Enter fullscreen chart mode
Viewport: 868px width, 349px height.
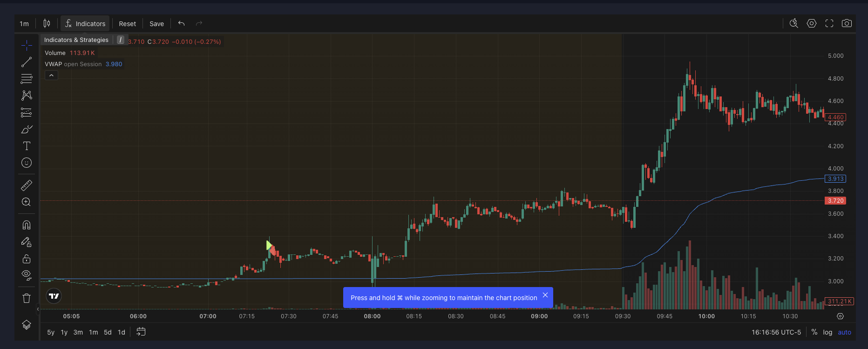[829, 23]
